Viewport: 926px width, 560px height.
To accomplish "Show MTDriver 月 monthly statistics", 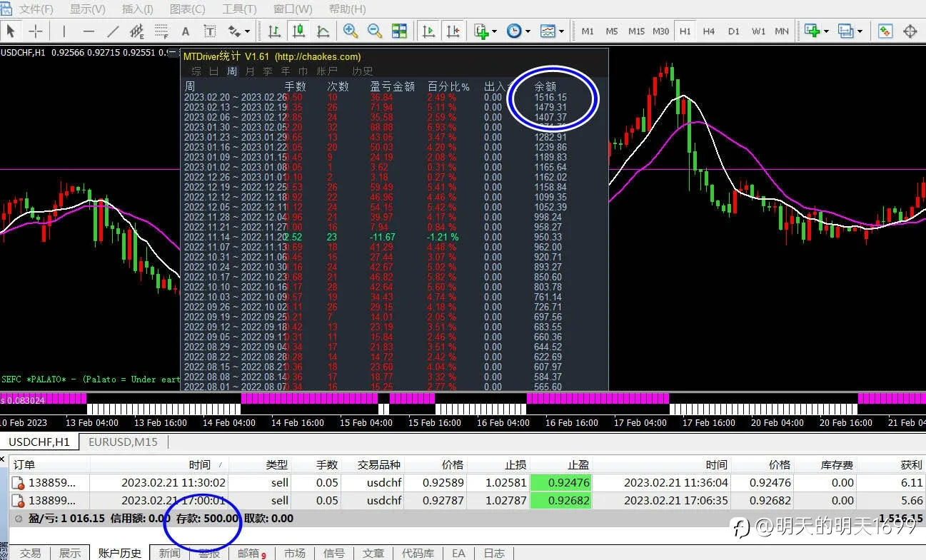I will 250,71.
